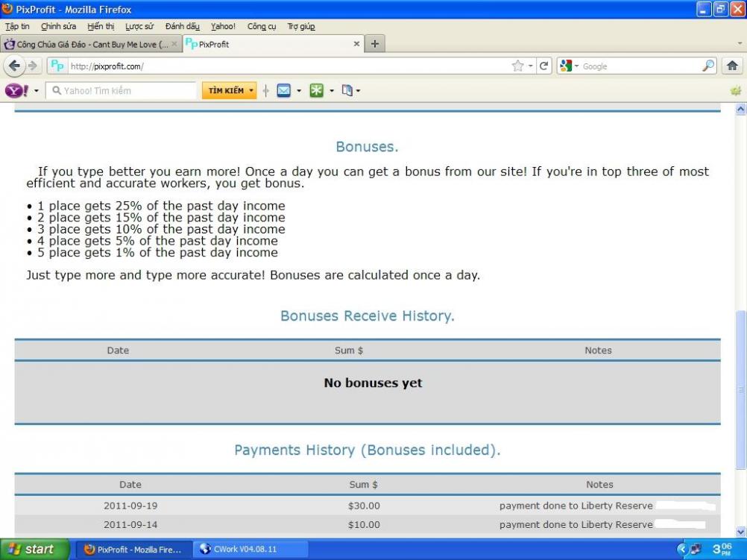Click '5 place gets 1%' list item
Viewport: 747px width, 560px height.
point(157,253)
